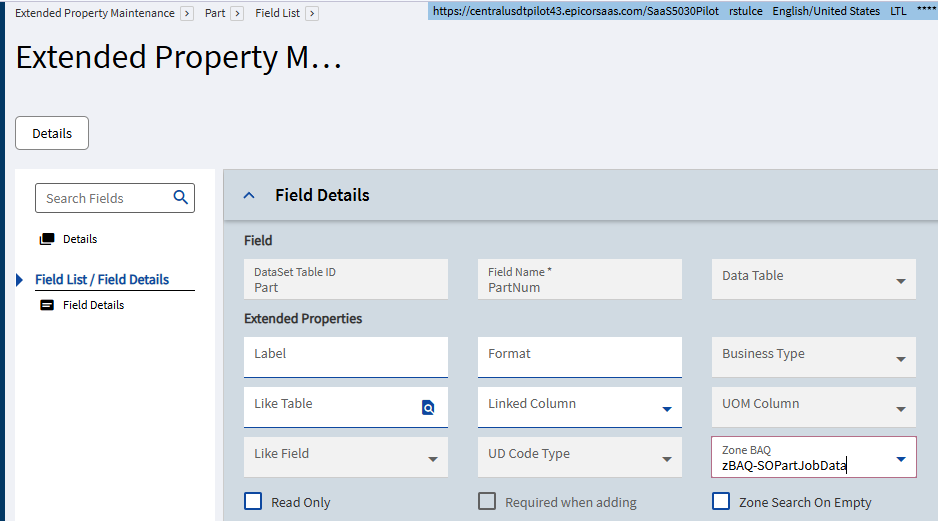Select Field List / Field Details nav item
This screenshot has height=521, width=938.
coord(102,280)
